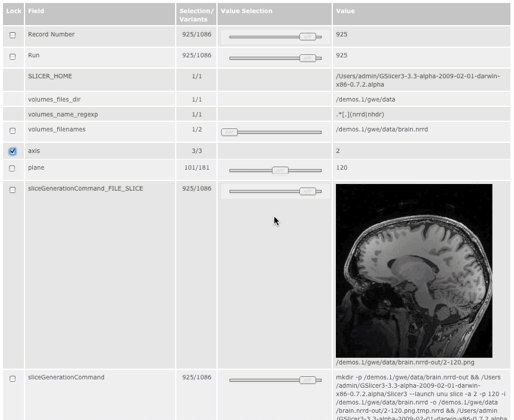Click the Lock column header

[13, 11]
